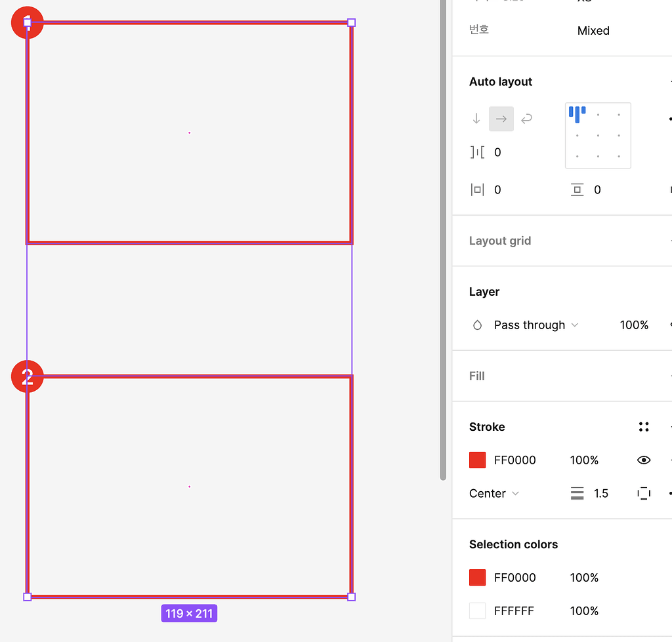Click the layer opacity 100% field
Screen dimensions: 672x642
634,325
